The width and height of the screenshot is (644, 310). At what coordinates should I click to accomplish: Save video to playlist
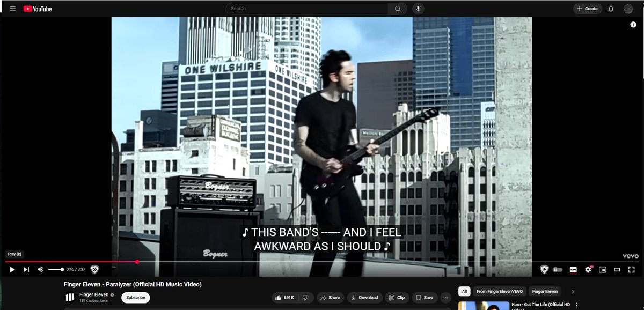point(425,297)
